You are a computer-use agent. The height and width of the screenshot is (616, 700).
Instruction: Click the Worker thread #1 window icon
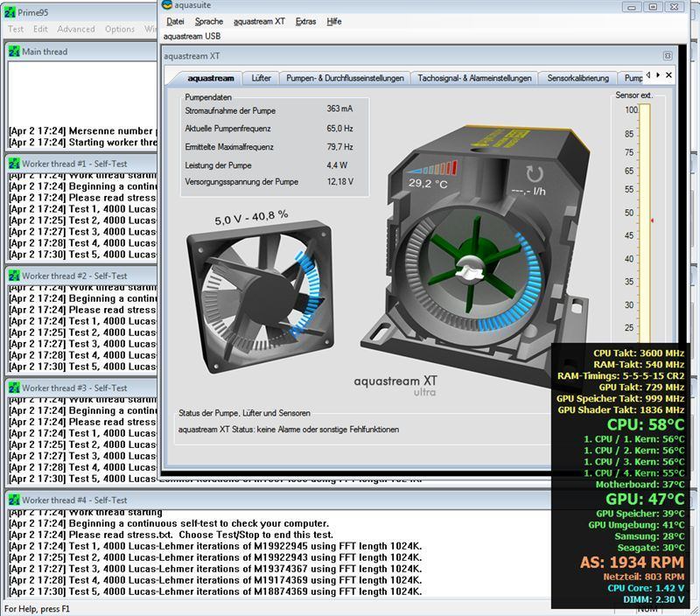coord(14,164)
